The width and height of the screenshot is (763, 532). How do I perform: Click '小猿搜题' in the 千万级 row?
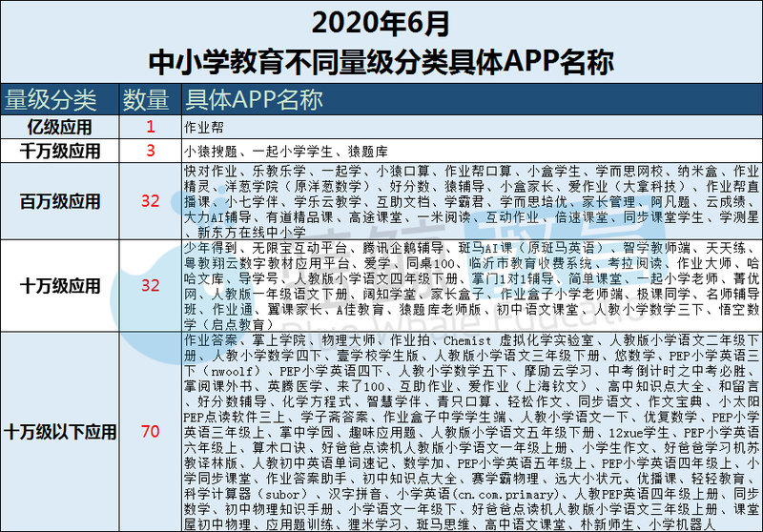(210, 152)
